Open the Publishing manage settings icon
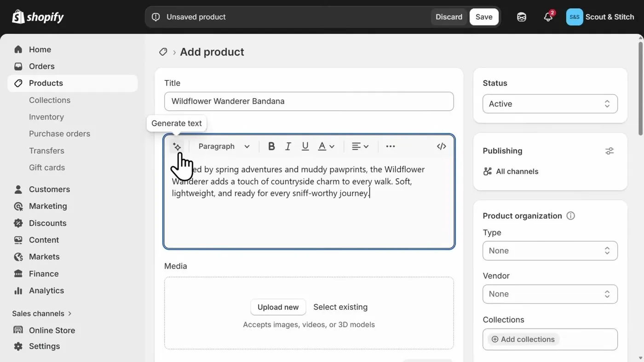Screen dimensions: 644x362 (x=609, y=151)
